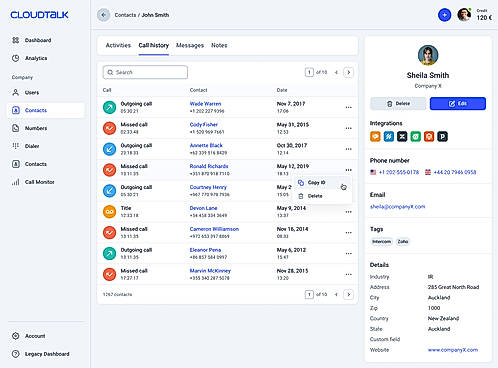Open Cody Fisher contact link
The width and height of the screenshot is (498, 368).
point(204,125)
